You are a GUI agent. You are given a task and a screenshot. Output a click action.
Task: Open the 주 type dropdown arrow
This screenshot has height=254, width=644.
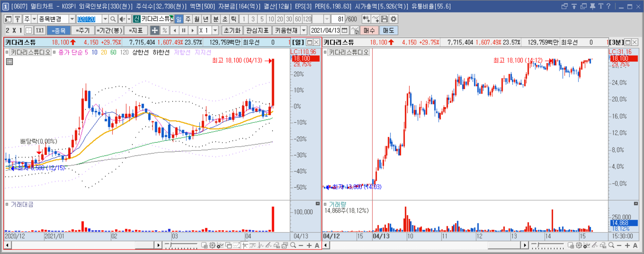(34, 19)
